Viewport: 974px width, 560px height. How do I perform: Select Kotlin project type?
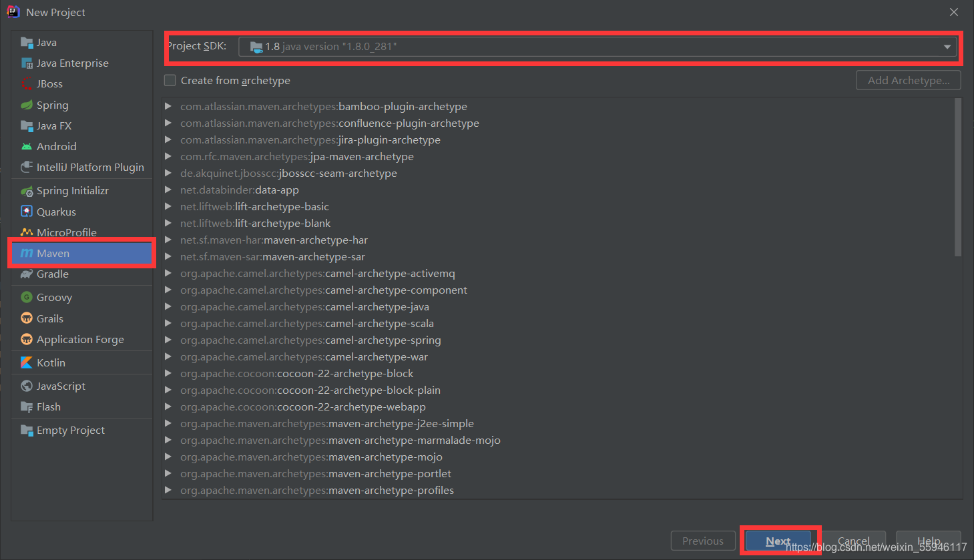point(81,362)
